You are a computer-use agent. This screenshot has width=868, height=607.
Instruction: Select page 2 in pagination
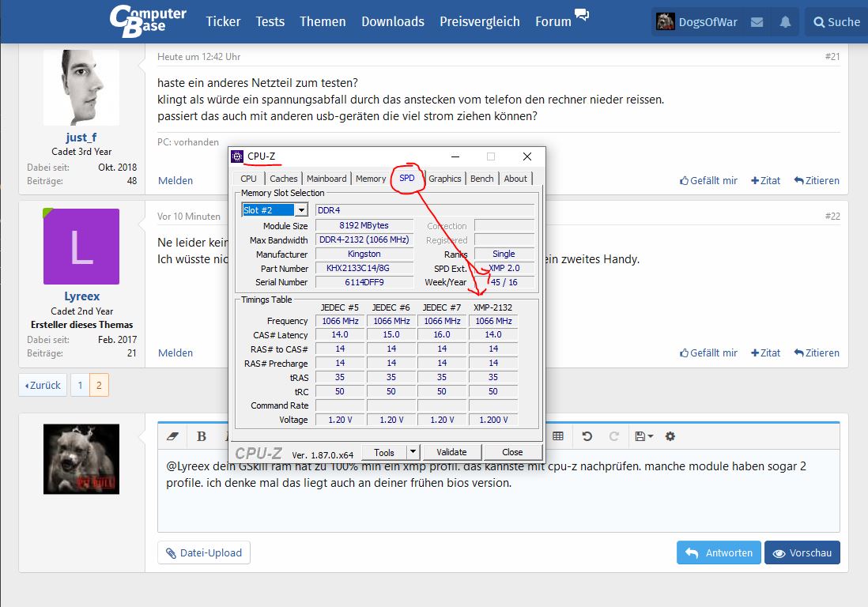point(99,385)
